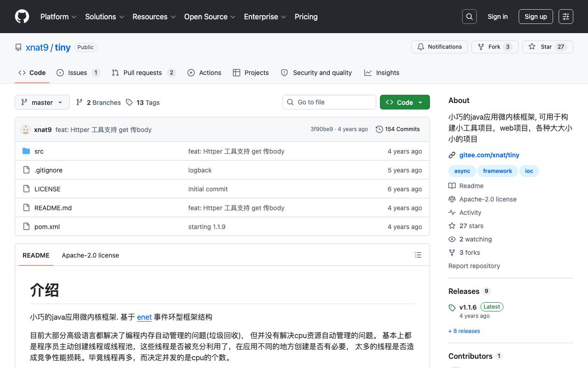Screen dimensions: 588x368
Task: Click the branch icon beside 2 Branches
Action: point(79,102)
